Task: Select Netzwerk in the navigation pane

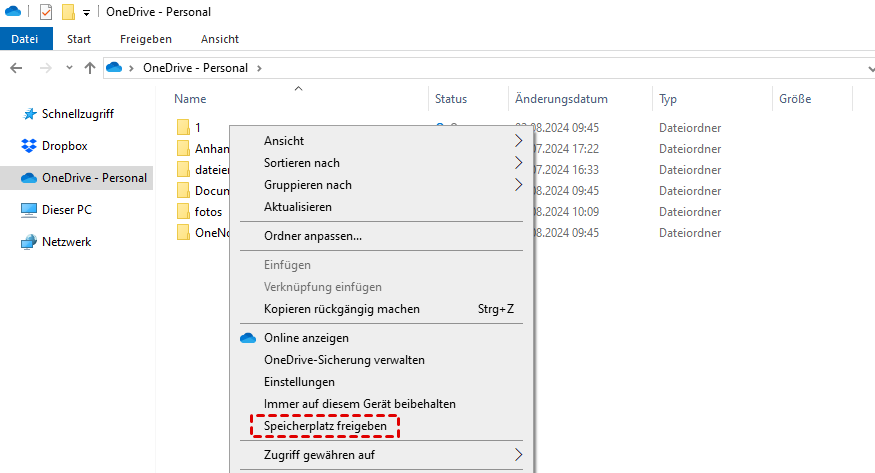Action: 66,242
